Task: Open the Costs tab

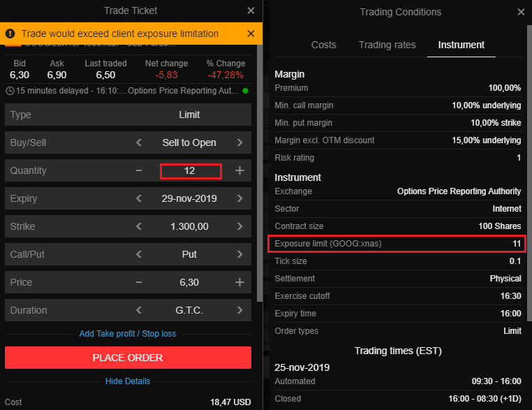Action: (323, 45)
